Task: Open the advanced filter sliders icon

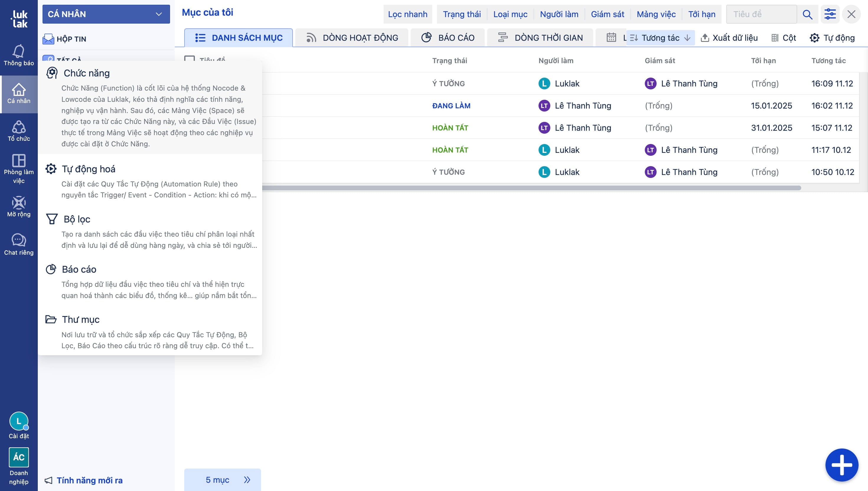Action: pyautogui.click(x=830, y=14)
